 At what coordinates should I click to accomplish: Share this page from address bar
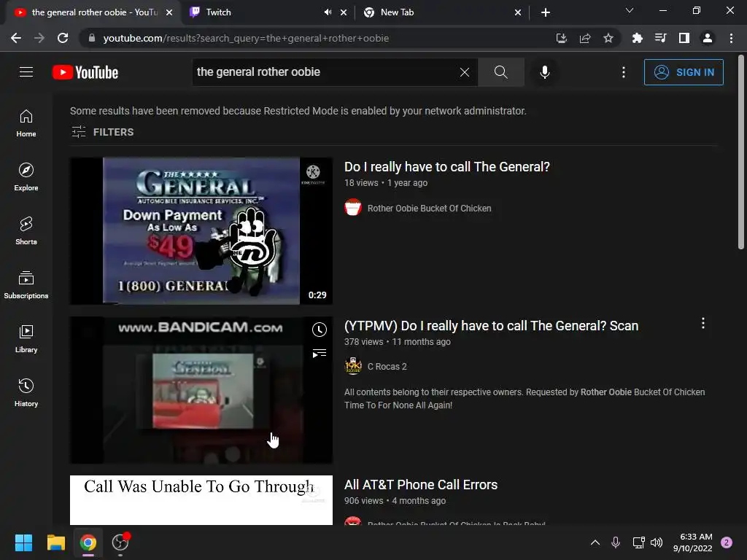coord(585,38)
